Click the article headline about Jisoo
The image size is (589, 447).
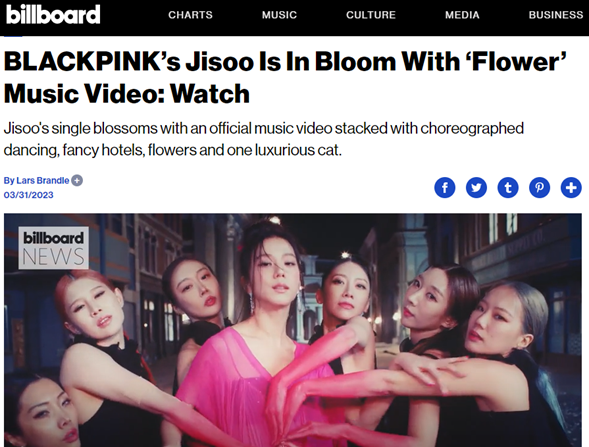(x=285, y=77)
